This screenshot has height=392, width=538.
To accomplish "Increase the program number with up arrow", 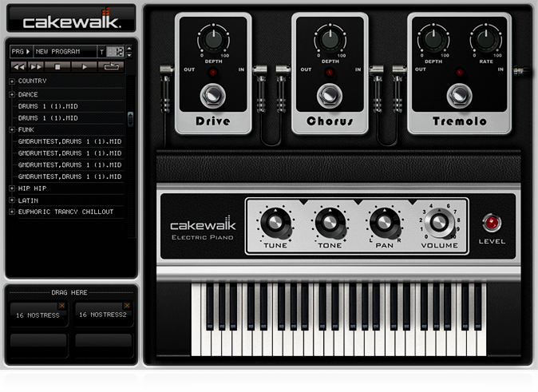I will (129, 49).
